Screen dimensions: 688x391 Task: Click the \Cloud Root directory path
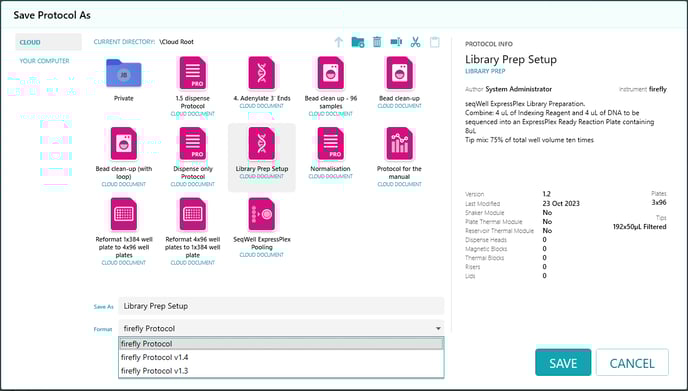pyautogui.click(x=176, y=42)
